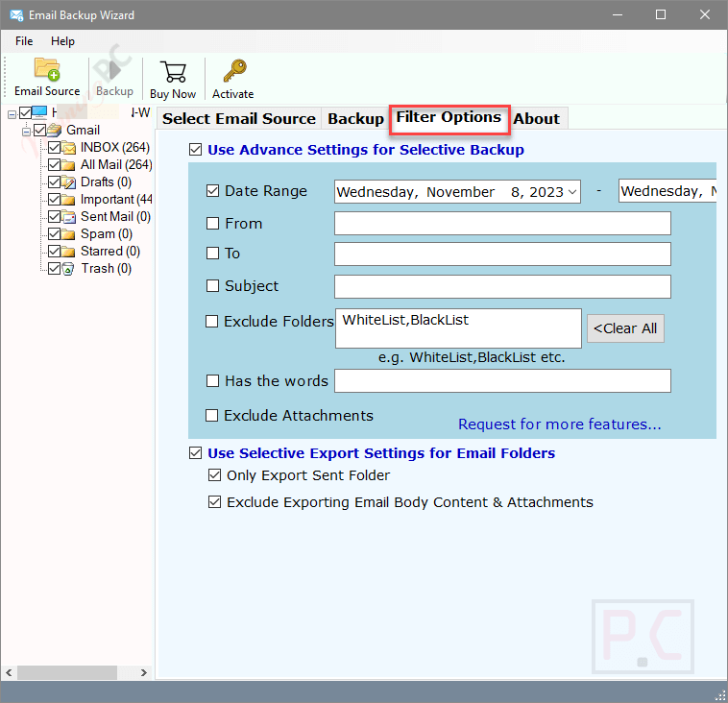Click into the To text field
Image resolution: width=728 pixels, height=703 pixels.
[x=502, y=254]
